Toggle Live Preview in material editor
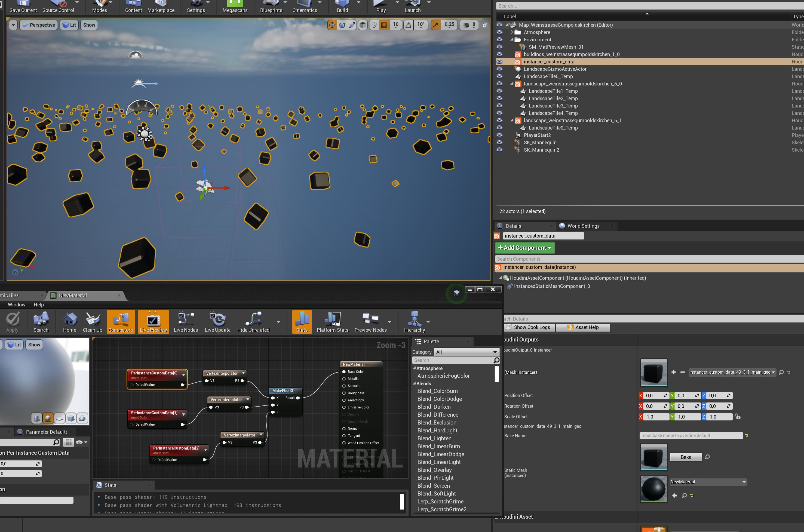The image size is (804, 532). pos(154,322)
